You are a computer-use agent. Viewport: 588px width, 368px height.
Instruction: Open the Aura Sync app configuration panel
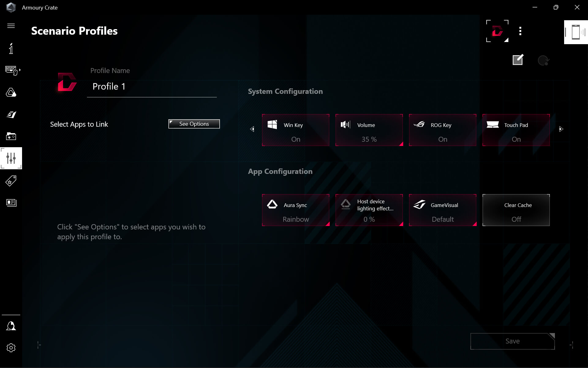point(296,210)
